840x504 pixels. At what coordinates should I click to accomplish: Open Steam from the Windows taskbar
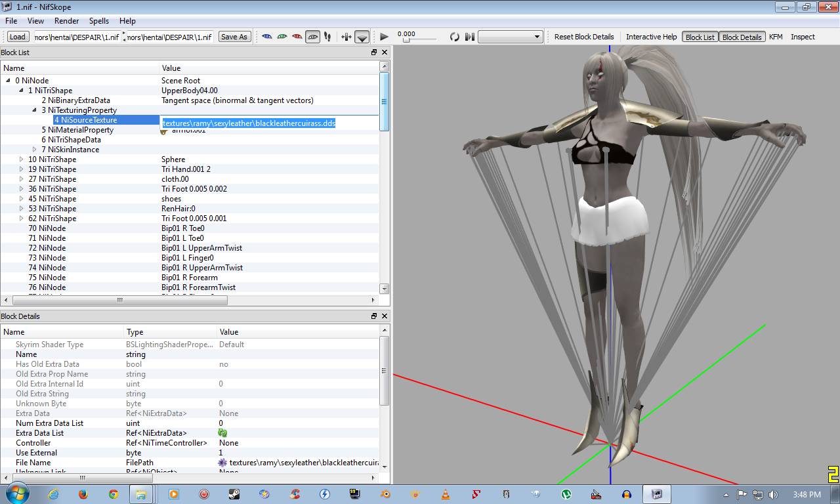234,494
